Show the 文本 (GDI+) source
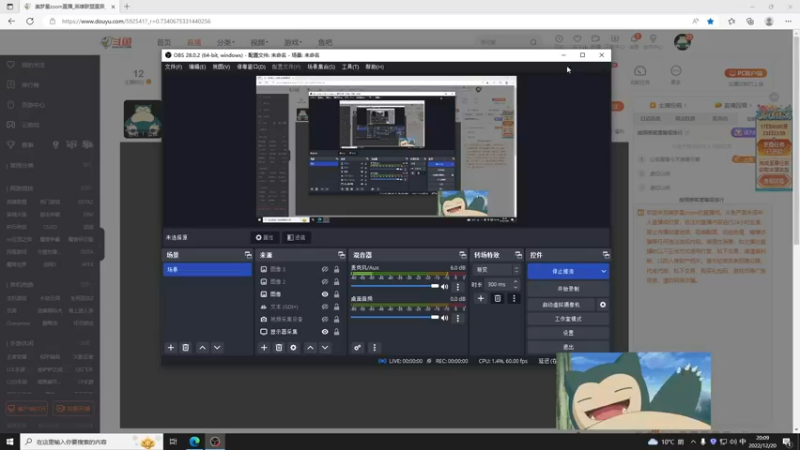This screenshot has width=800, height=450. point(324,307)
